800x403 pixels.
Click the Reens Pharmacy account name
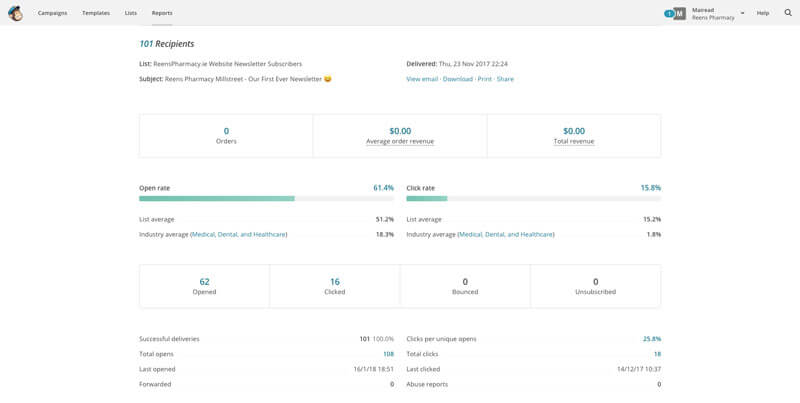point(713,17)
